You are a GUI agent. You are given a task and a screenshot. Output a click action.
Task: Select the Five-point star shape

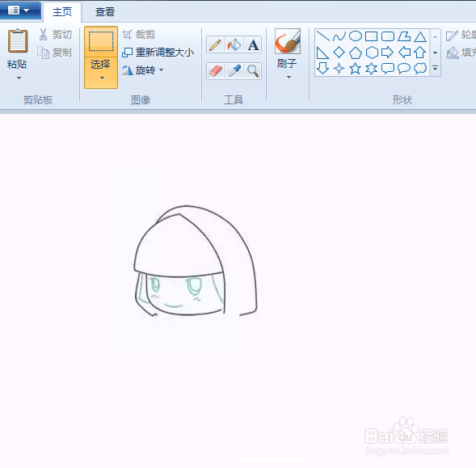coord(355,69)
